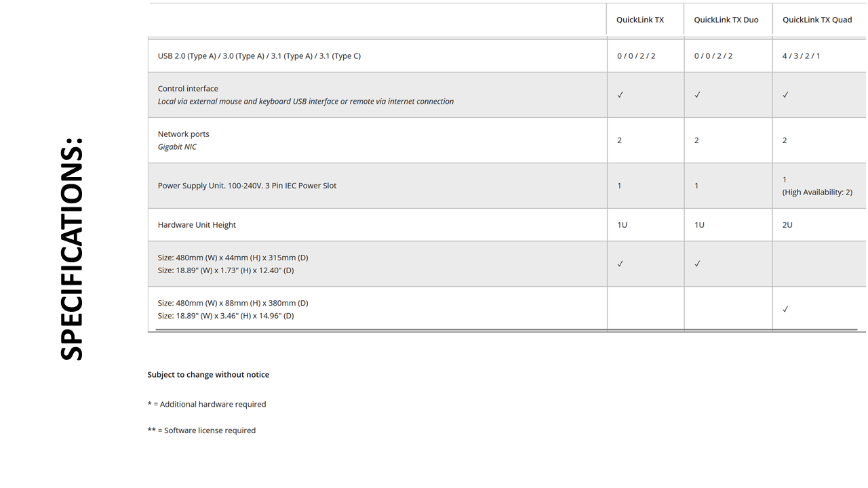
Task: Click the 88mm height size checkmark for TX Quad
Action: 785,309
